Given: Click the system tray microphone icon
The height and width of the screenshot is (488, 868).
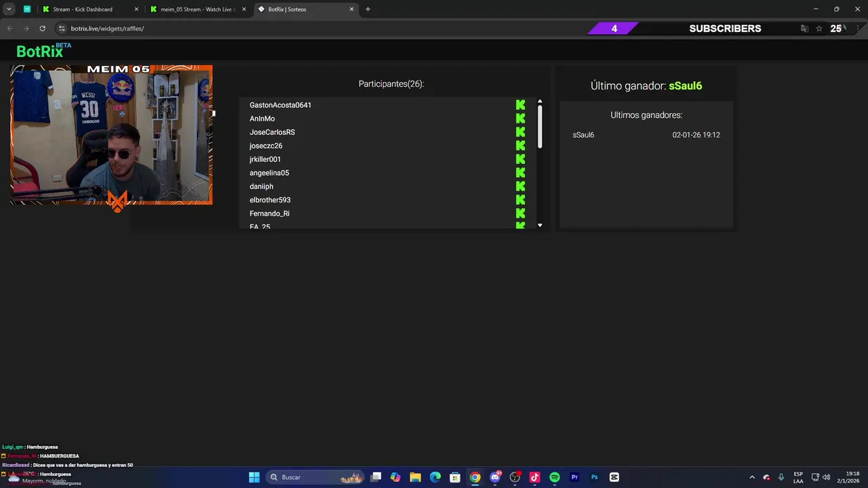Looking at the screenshot, I should [781, 477].
